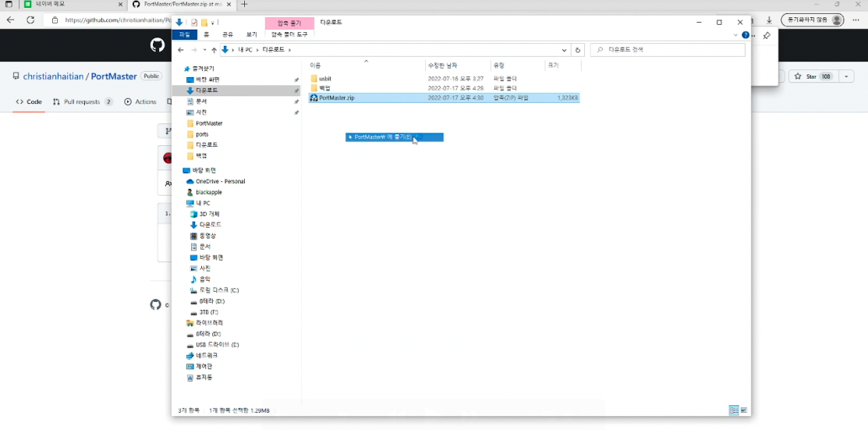Open the GitHub logo home link
The height and width of the screenshot is (430, 868).
pyautogui.click(x=158, y=45)
